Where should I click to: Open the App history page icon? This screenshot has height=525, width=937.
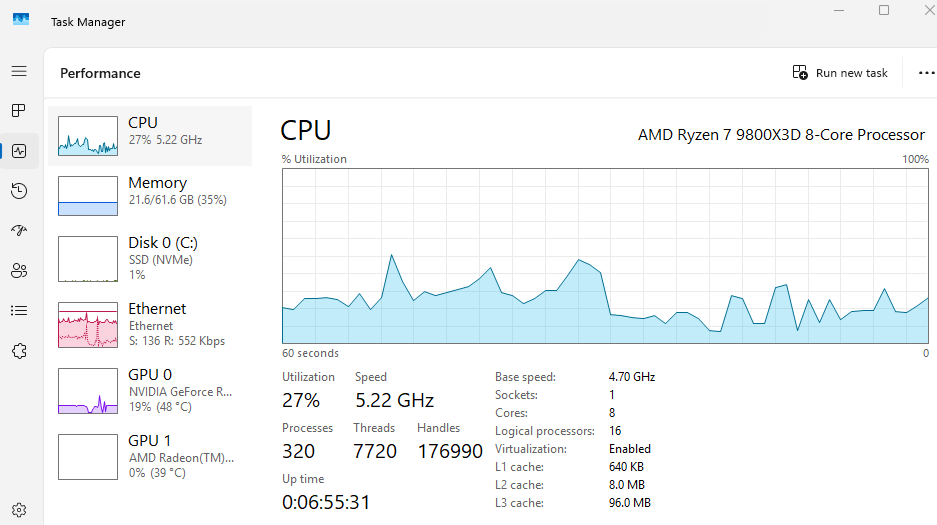(19, 191)
